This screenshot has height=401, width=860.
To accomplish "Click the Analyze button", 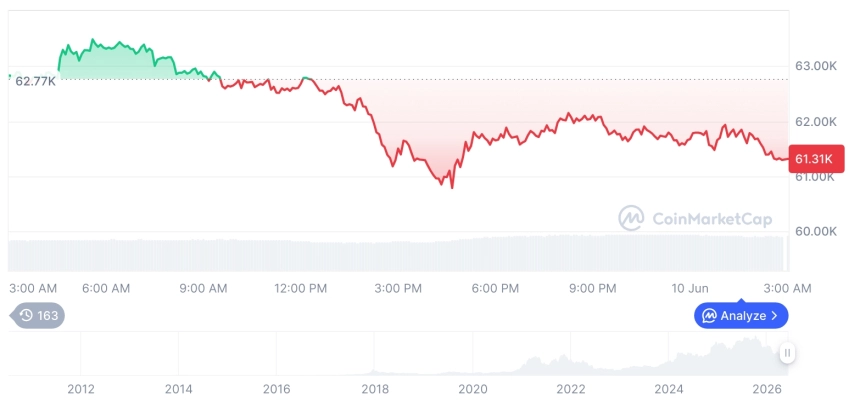I will tap(741, 315).
